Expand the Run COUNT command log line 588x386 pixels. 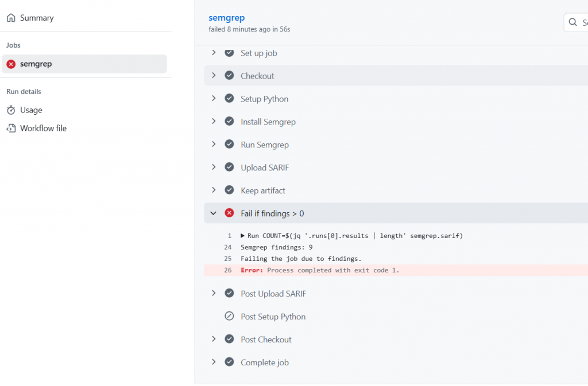[x=243, y=236]
